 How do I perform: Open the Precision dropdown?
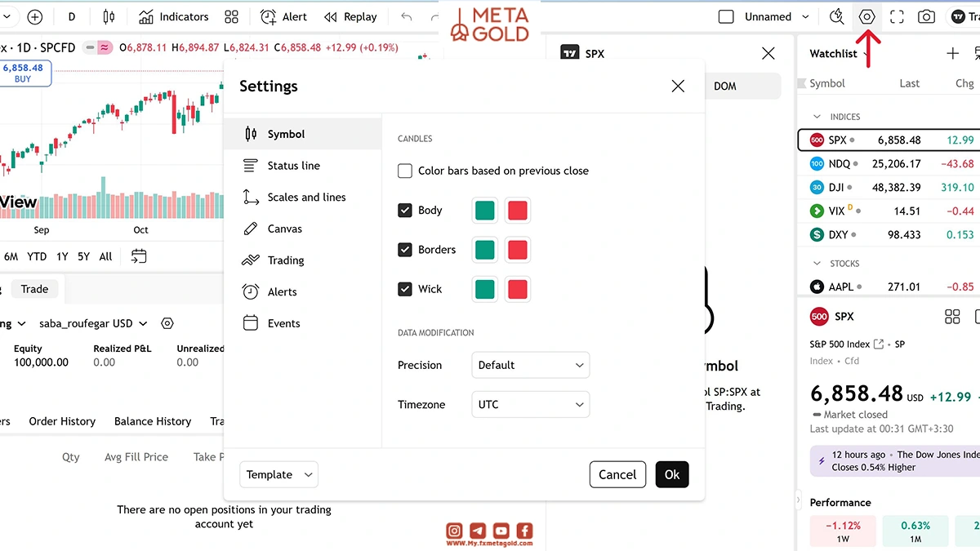pyautogui.click(x=531, y=365)
